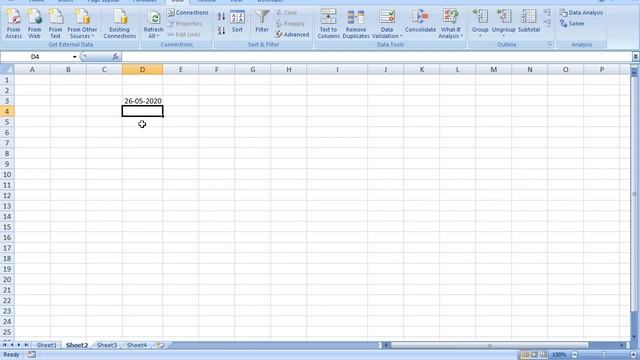The width and height of the screenshot is (640, 360).
Task: Move the zoom slider handle
Action: pos(604,355)
